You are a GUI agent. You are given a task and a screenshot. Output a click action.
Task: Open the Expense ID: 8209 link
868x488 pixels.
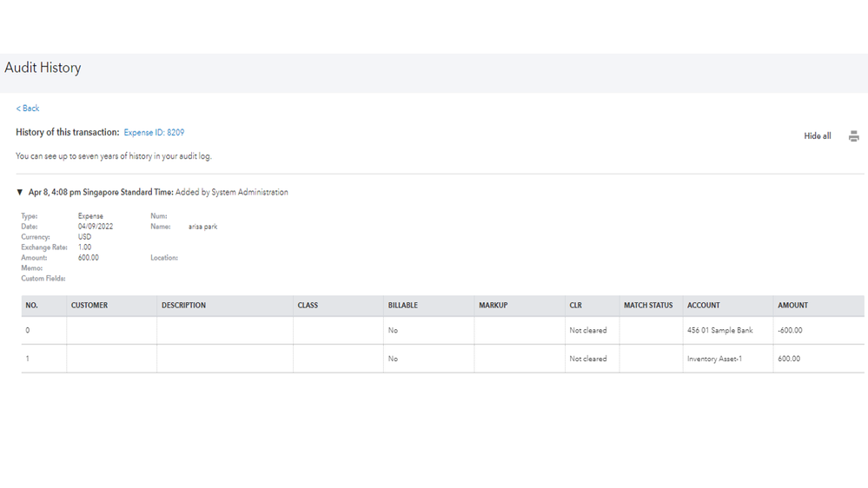[154, 133]
